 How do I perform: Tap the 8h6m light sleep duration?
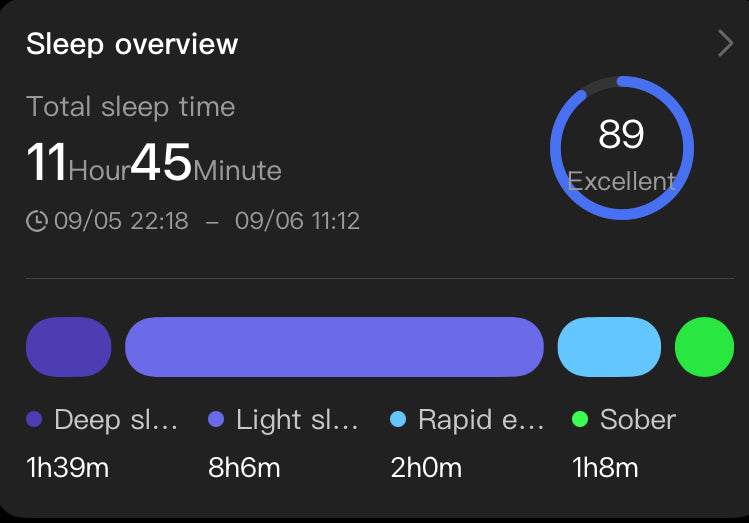(x=244, y=468)
